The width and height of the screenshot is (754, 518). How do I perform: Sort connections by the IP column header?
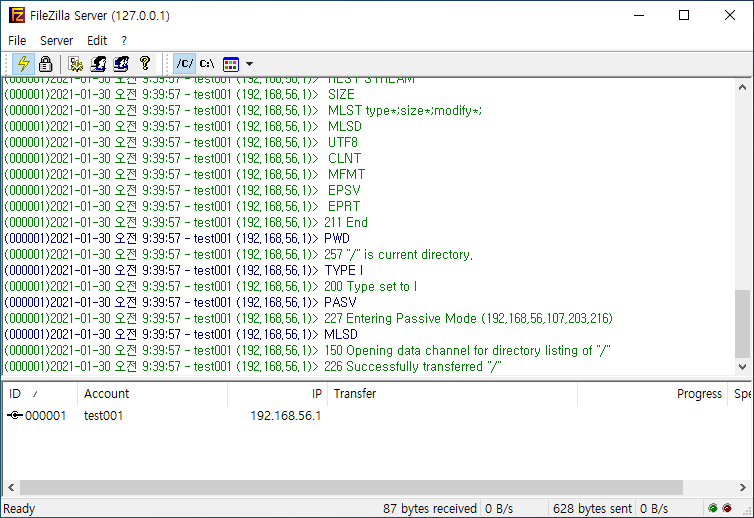click(x=277, y=393)
